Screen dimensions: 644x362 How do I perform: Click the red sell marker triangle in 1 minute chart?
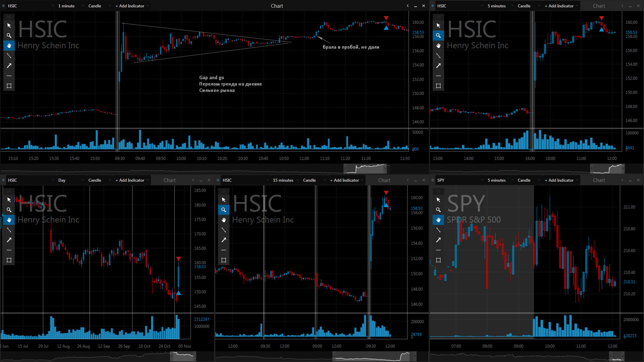(x=386, y=18)
